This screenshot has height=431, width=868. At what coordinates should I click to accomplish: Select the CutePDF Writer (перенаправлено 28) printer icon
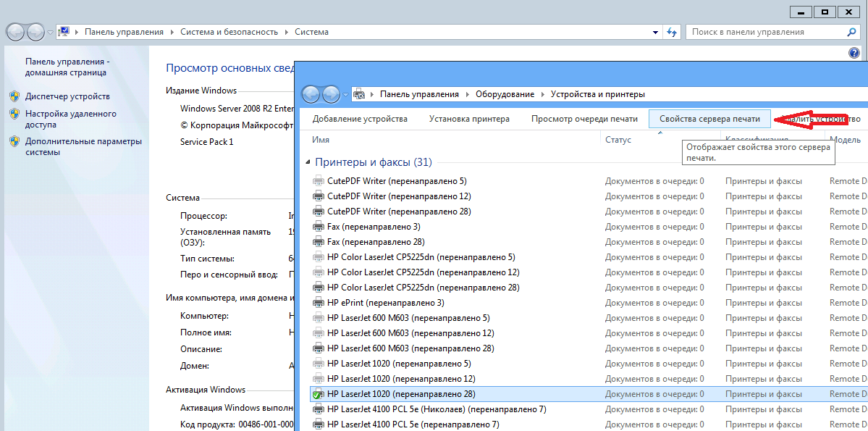click(319, 211)
